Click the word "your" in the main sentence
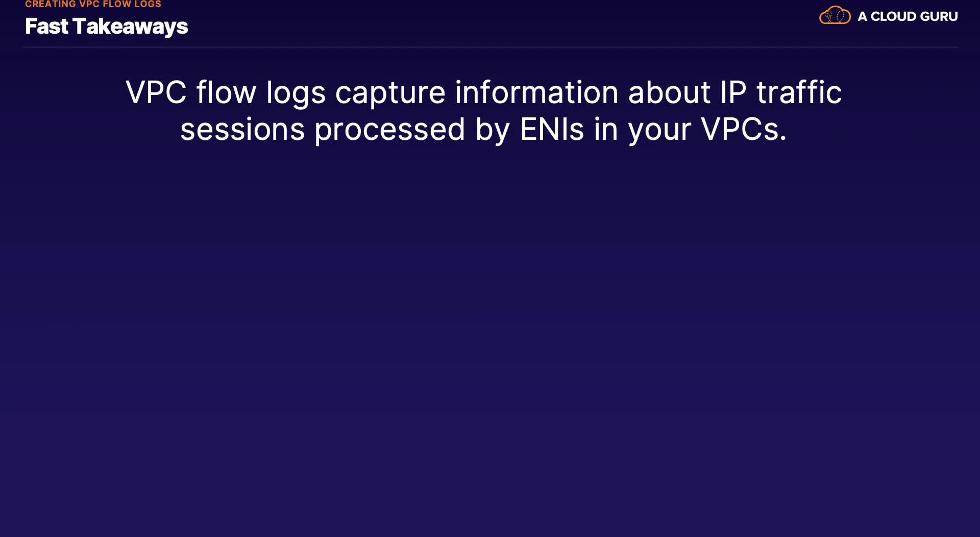Image resolution: width=980 pixels, height=537 pixels. click(659, 130)
